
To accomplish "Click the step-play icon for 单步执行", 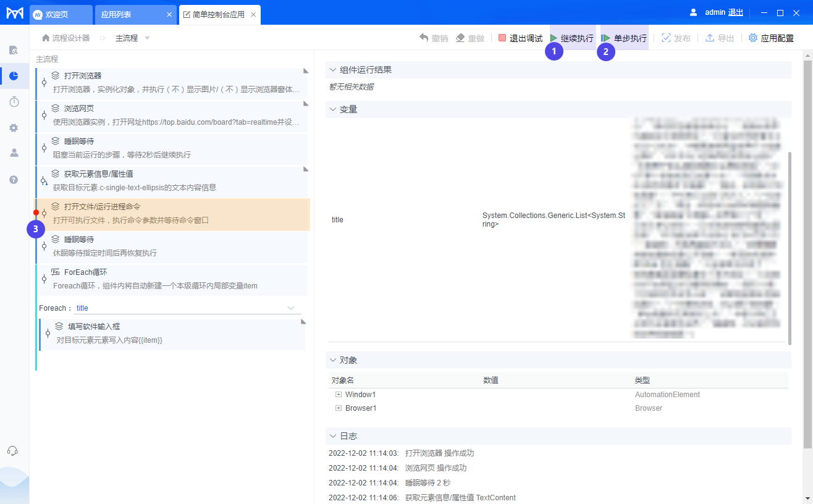I will (x=606, y=38).
